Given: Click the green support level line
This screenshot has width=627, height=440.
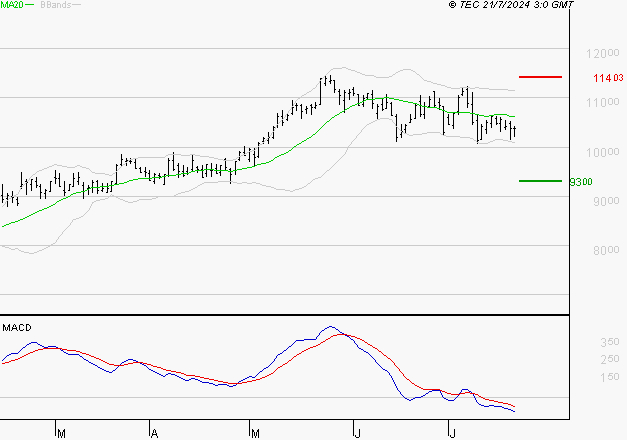Looking at the screenshot, I should (540, 181).
